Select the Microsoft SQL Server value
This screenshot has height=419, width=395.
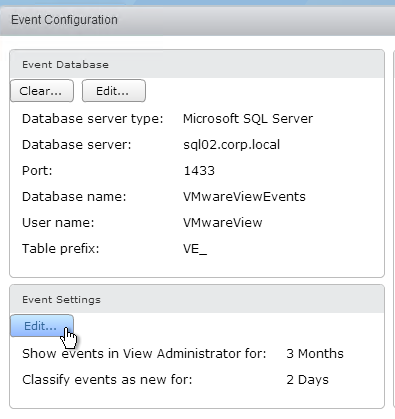(x=248, y=119)
